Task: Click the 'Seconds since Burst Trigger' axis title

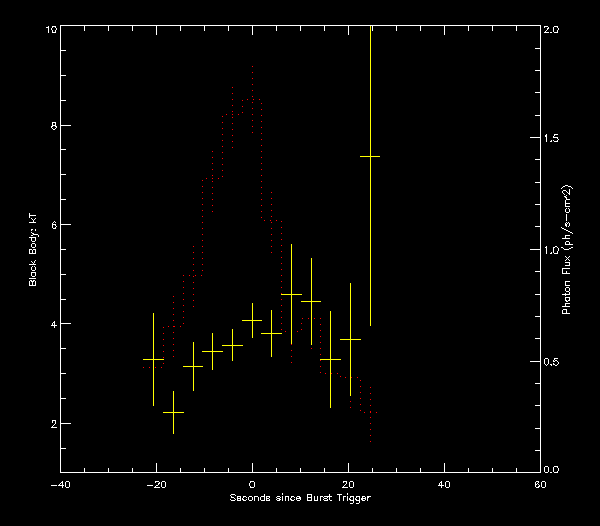Action: [x=300, y=498]
